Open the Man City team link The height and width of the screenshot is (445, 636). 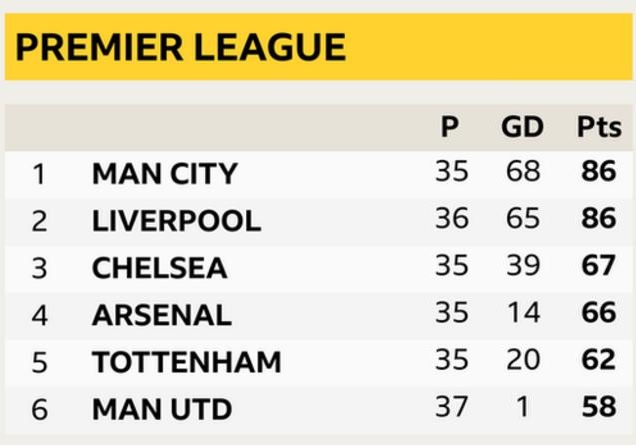pyautogui.click(x=164, y=174)
